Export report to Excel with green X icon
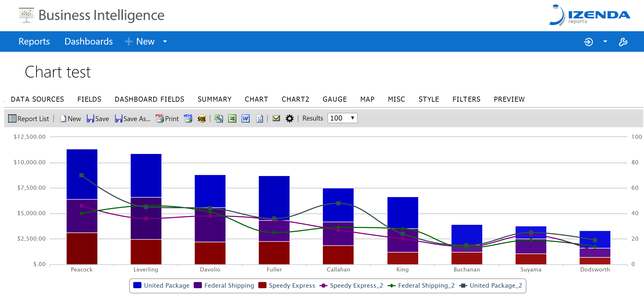 (x=232, y=118)
